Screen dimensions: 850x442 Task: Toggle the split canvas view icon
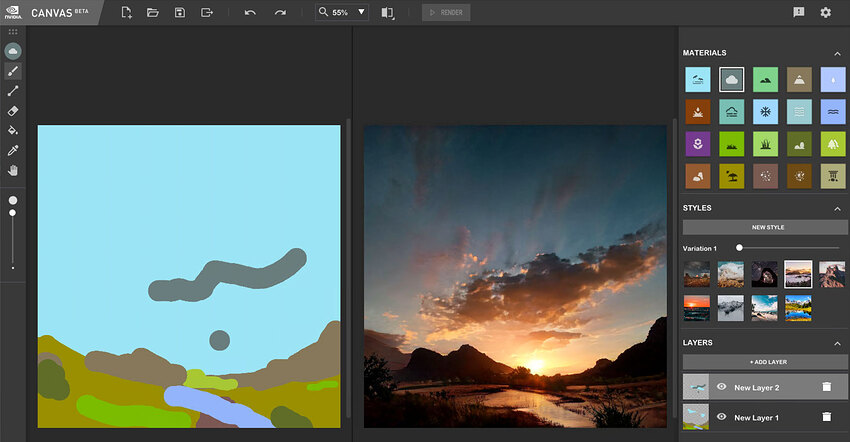coord(387,12)
